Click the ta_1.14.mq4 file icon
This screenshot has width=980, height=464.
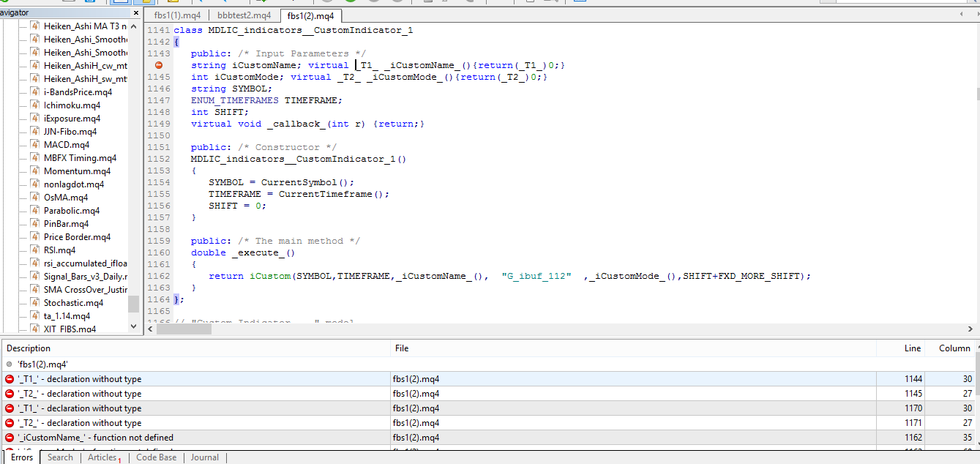point(35,316)
